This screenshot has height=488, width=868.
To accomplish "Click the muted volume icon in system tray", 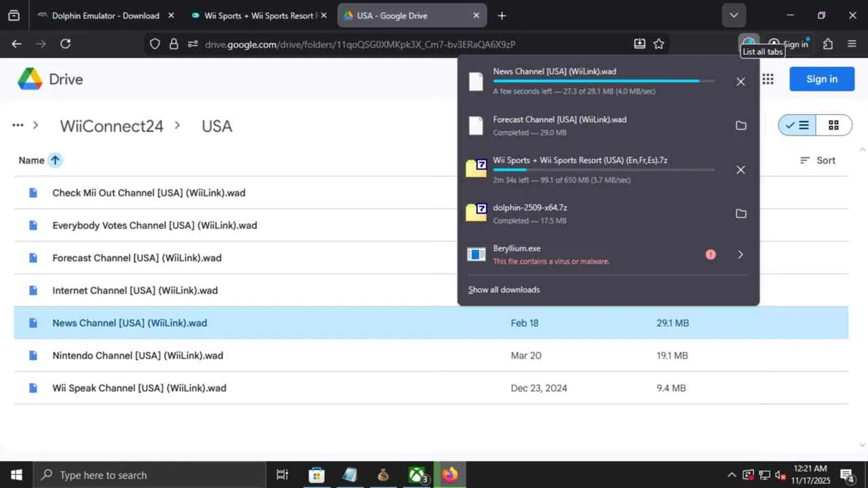I will [x=780, y=475].
